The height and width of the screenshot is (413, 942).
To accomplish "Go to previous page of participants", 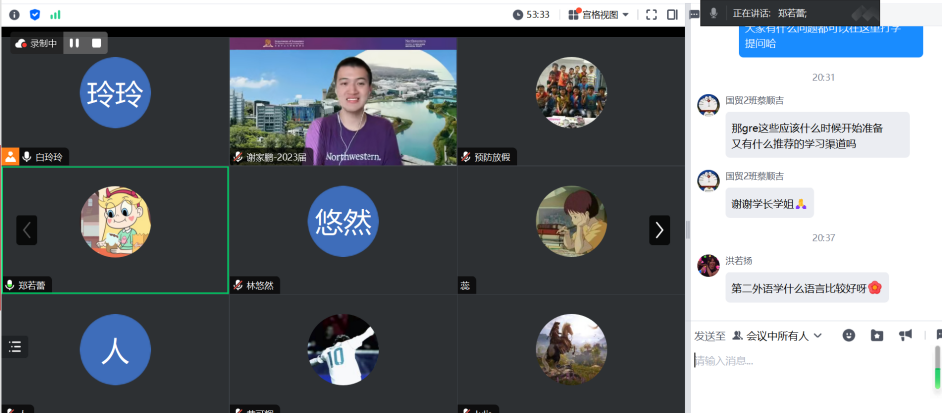I will point(26,230).
